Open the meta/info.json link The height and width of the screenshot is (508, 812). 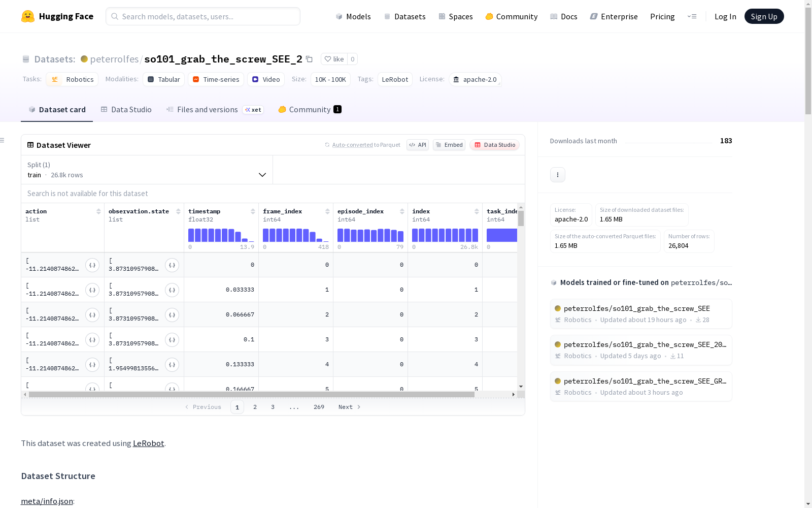(x=47, y=501)
